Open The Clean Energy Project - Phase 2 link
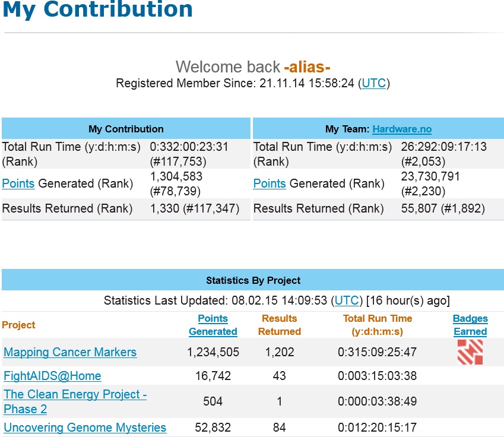This screenshot has height=437, width=504. point(75,401)
